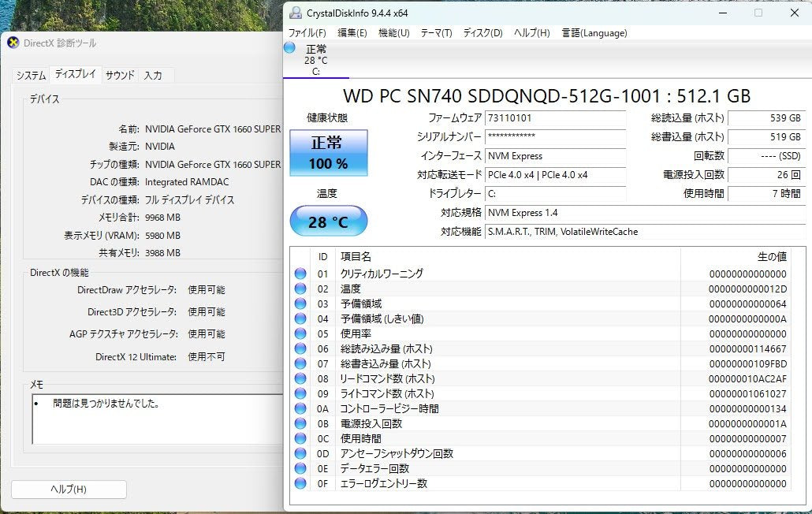Click the ID column header
This screenshot has height=514, width=812.
tap(322, 257)
